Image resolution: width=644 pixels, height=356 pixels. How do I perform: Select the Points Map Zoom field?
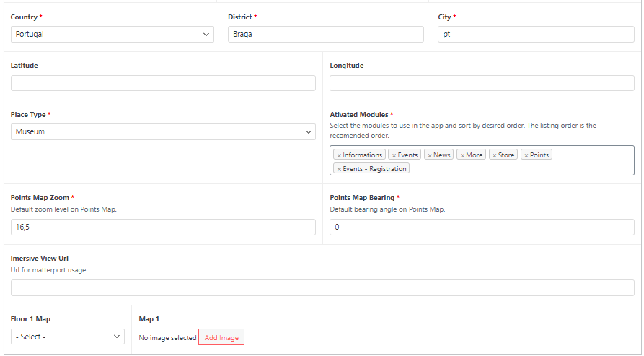coord(163,227)
